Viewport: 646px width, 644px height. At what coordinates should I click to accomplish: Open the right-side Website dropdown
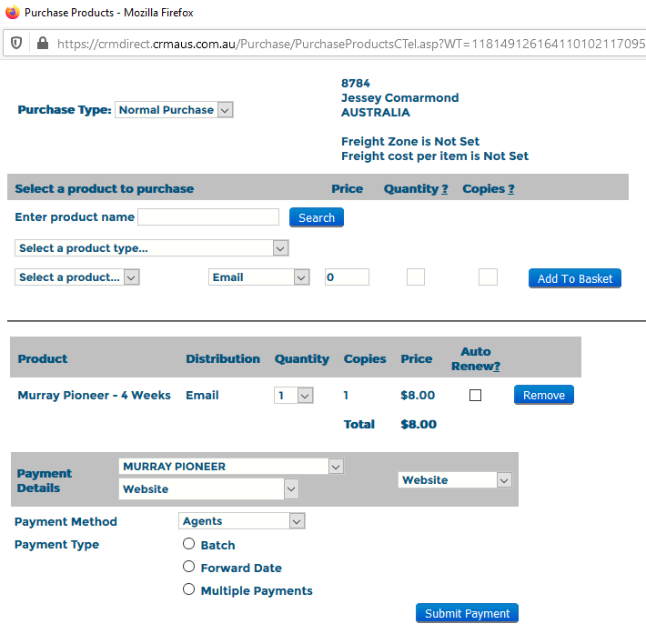point(455,480)
